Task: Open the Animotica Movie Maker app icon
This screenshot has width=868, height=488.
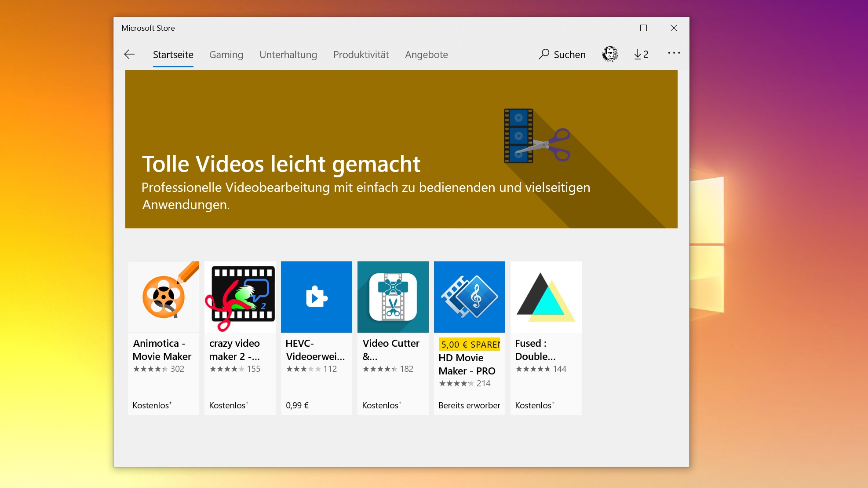Action: pyautogui.click(x=164, y=297)
